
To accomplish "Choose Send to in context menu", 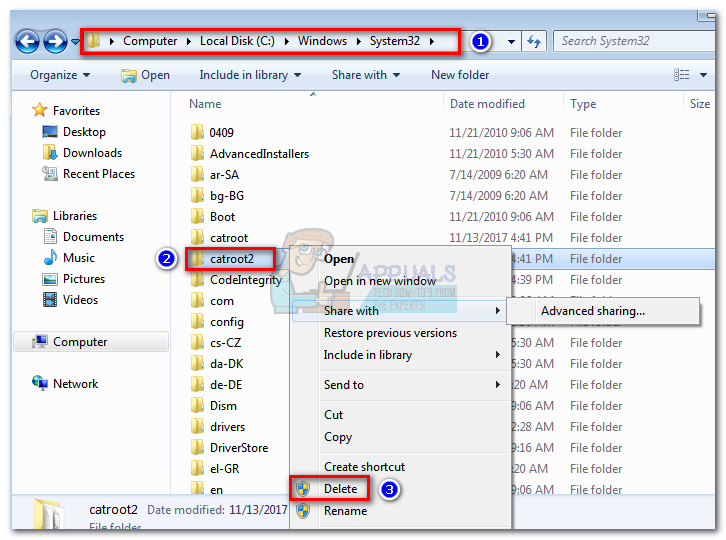I will point(401,385).
